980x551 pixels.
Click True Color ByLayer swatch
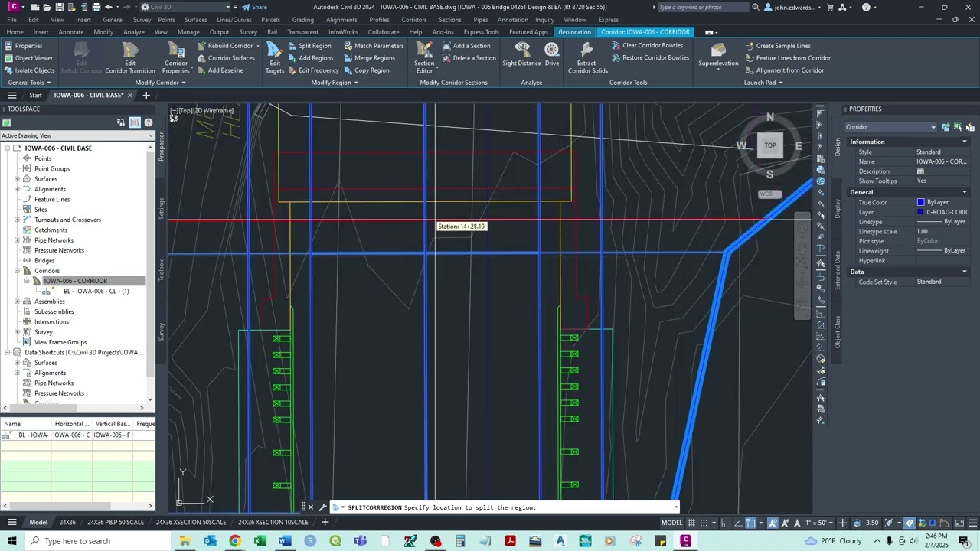coord(920,202)
